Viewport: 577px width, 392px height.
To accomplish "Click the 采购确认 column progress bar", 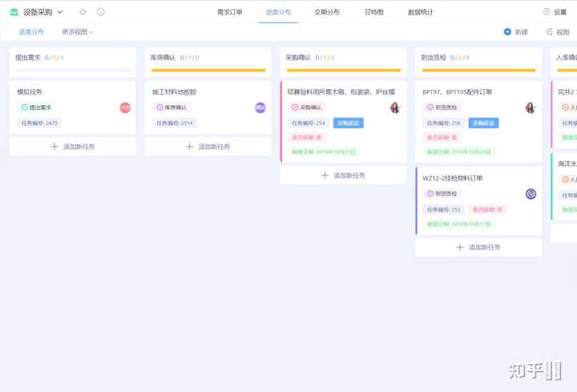I will pos(344,70).
